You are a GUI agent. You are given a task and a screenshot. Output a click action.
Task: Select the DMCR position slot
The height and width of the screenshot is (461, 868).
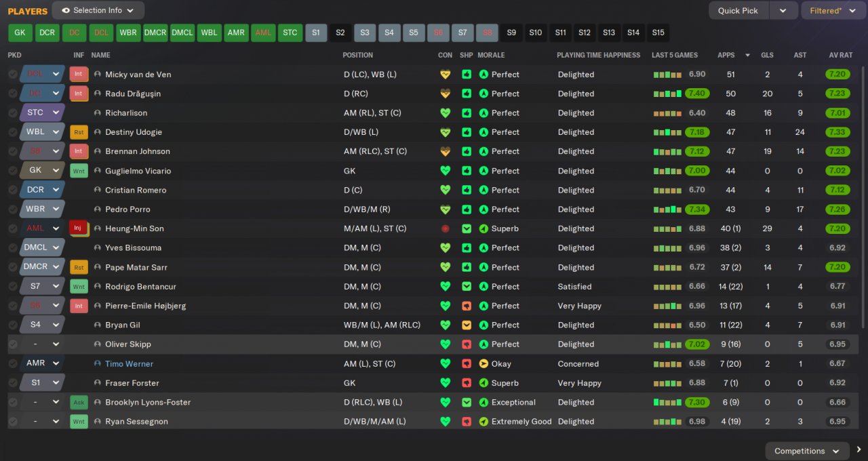click(x=155, y=33)
